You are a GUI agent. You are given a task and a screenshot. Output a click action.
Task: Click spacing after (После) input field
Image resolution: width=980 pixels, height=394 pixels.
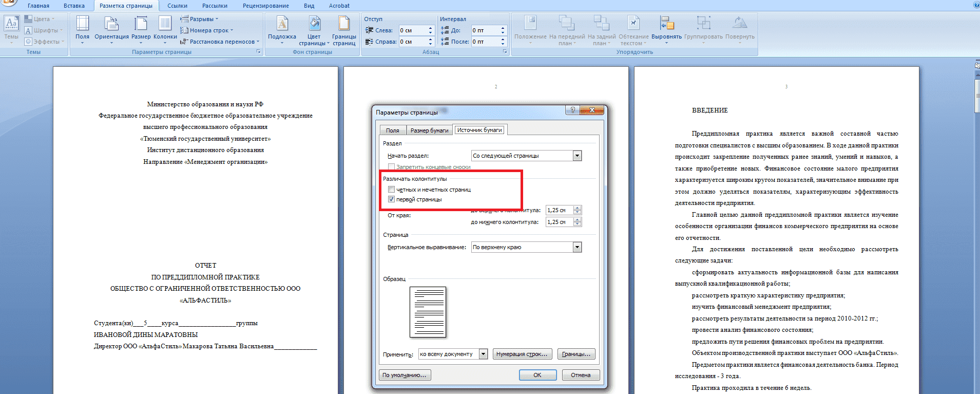pos(485,42)
